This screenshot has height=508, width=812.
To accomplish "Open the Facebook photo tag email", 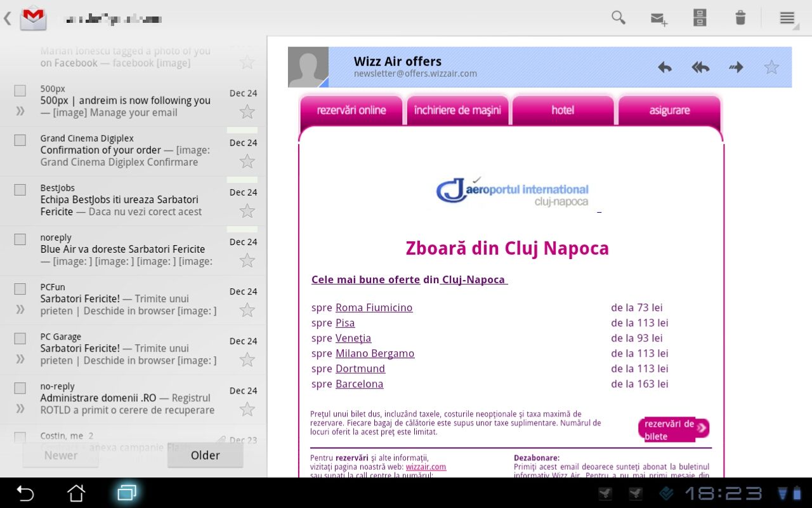I will [x=133, y=57].
